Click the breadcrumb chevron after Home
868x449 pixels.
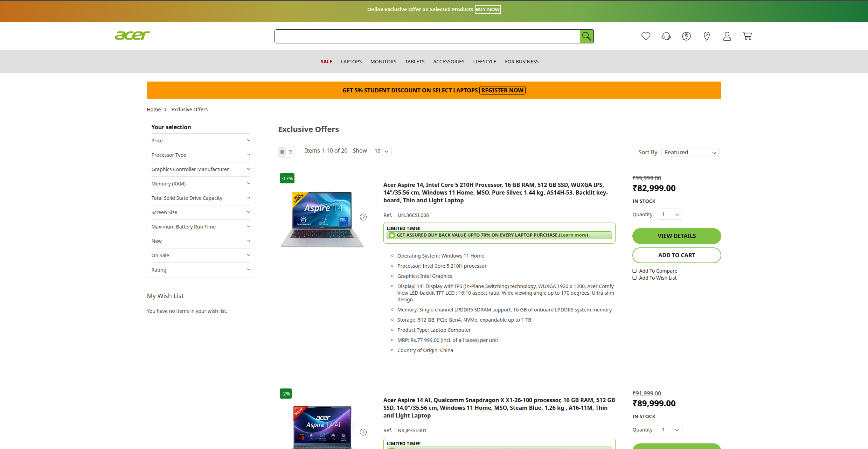click(x=165, y=110)
